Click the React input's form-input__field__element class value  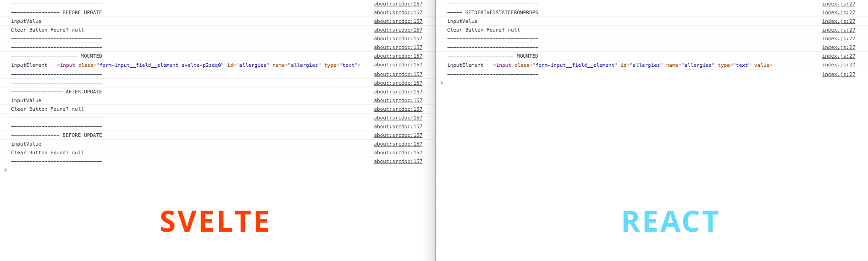[576, 65]
